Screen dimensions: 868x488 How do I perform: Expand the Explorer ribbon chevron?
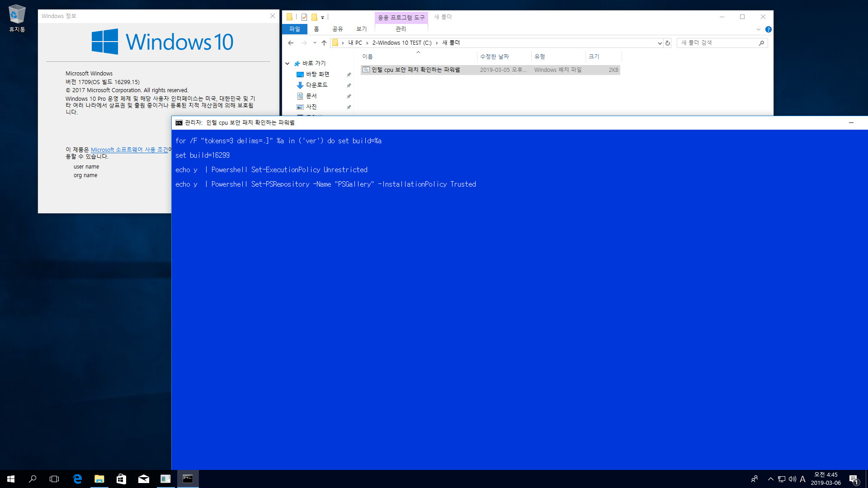click(x=758, y=29)
